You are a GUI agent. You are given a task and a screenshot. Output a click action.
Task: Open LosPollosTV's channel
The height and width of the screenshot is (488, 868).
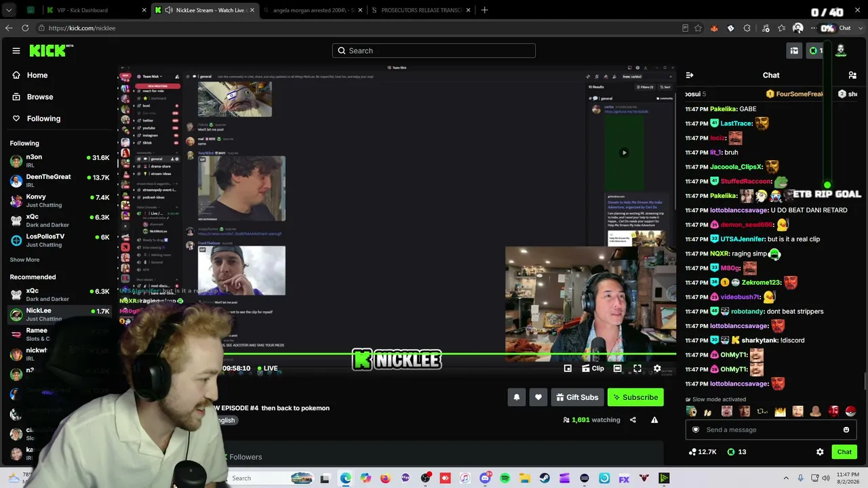tap(60, 240)
